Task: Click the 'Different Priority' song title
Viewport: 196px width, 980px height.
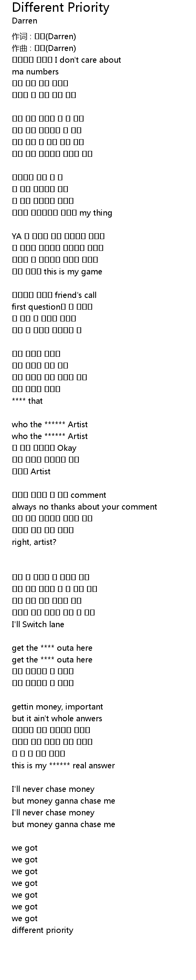Action: [x=61, y=7]
